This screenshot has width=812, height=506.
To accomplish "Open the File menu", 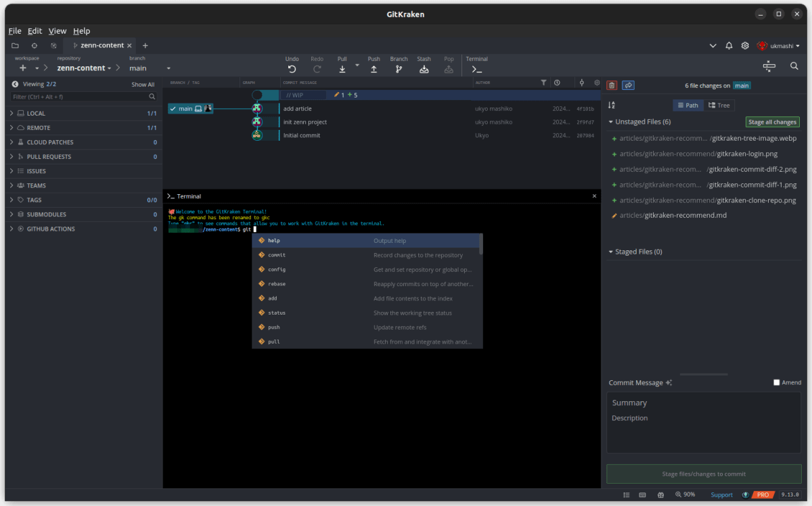I will coord(15,31).
